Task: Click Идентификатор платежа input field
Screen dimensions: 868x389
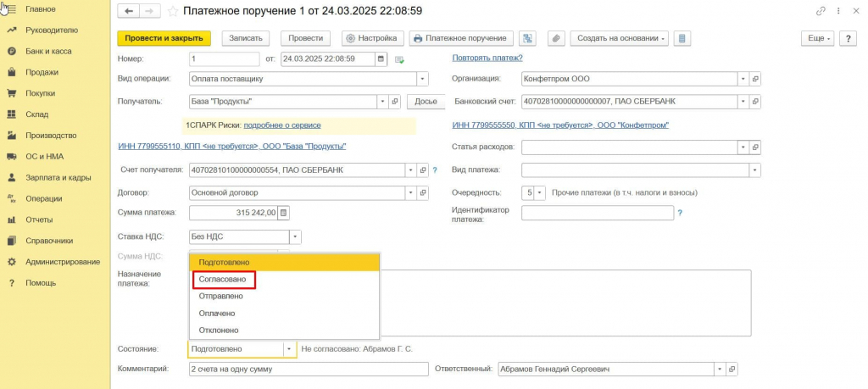Action: click(598, 213)
